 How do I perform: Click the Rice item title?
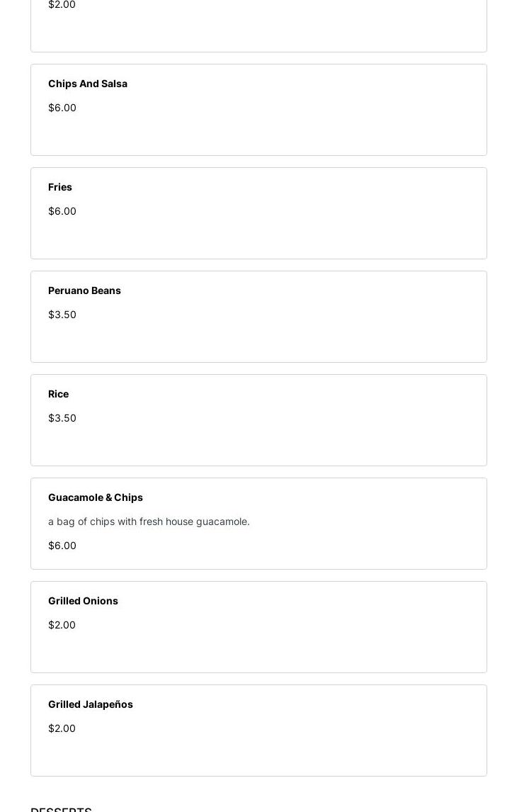(x=58, y=394)
